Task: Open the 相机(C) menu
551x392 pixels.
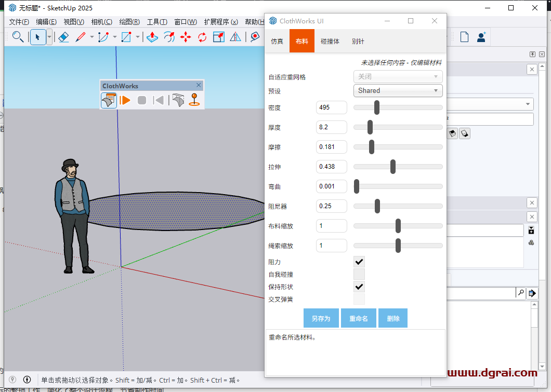Action: coord(102,22)
